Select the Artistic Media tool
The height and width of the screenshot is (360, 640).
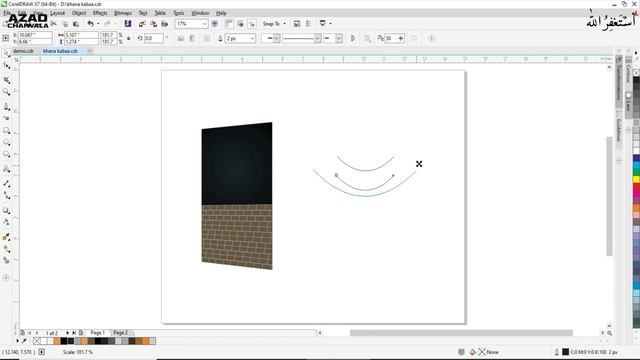(6, 118)
